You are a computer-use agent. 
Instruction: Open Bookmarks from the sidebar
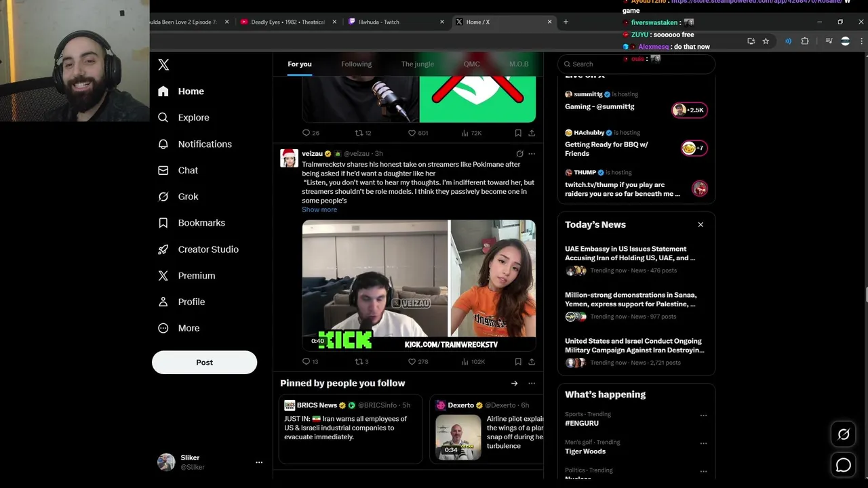pos(191,222)
